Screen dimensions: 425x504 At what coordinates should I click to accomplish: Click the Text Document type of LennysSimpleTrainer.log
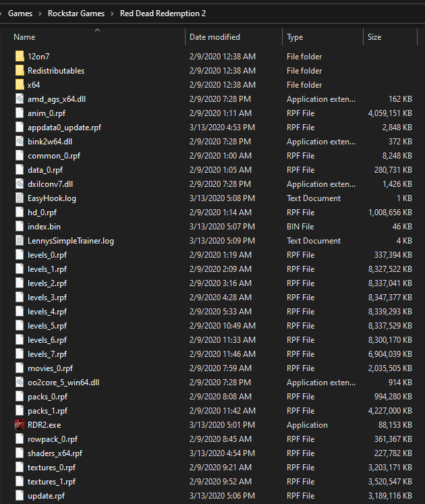point(314,240)
